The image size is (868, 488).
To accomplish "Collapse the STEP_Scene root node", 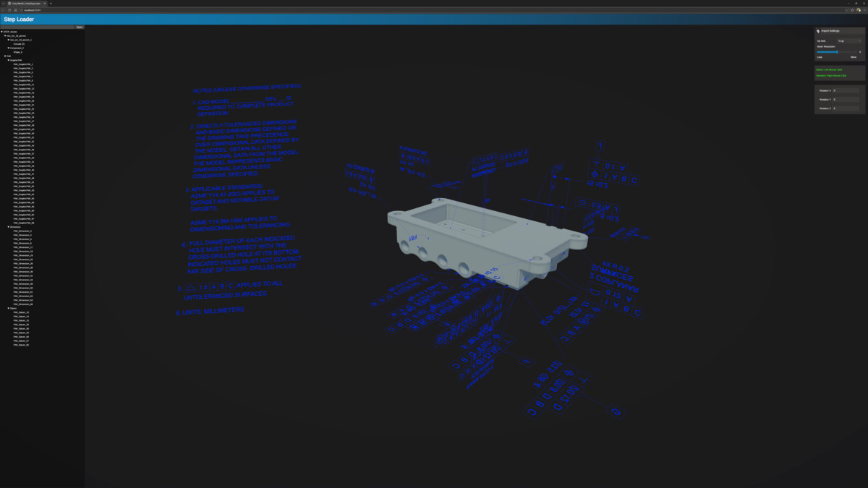I will click(x=3, y=32).
